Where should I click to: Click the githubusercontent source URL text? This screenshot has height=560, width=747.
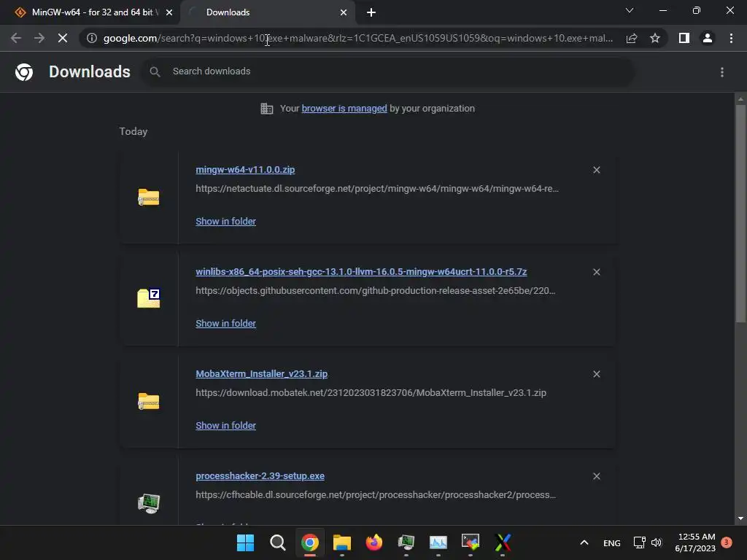(x=376, y=290)
